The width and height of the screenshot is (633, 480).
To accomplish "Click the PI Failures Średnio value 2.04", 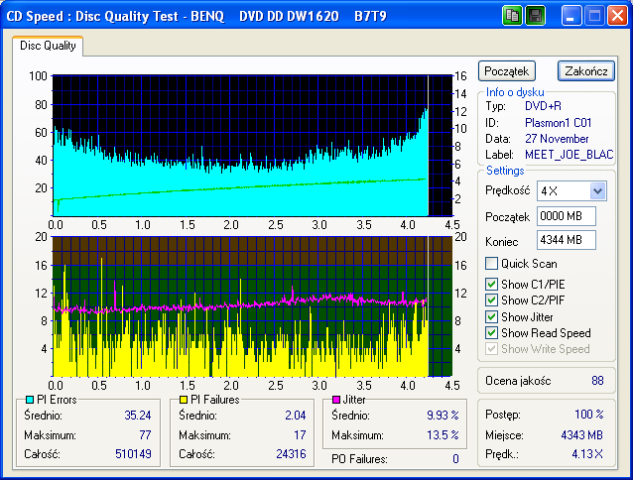I will coord(296,415).
